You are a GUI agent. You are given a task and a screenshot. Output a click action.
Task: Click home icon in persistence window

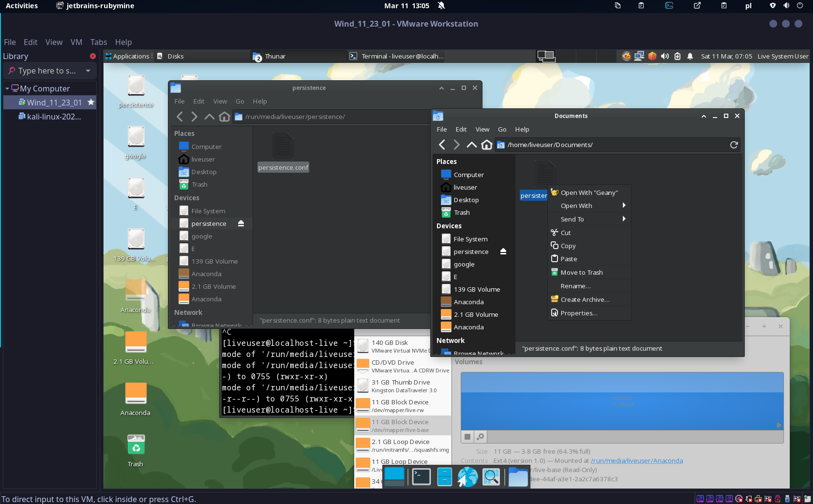[224, 117]
